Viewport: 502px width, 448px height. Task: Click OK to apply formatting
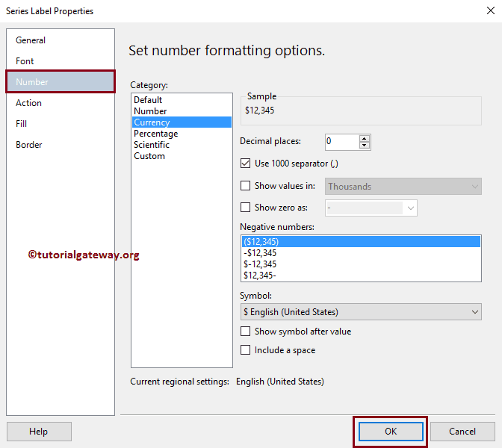click(391, 431)
